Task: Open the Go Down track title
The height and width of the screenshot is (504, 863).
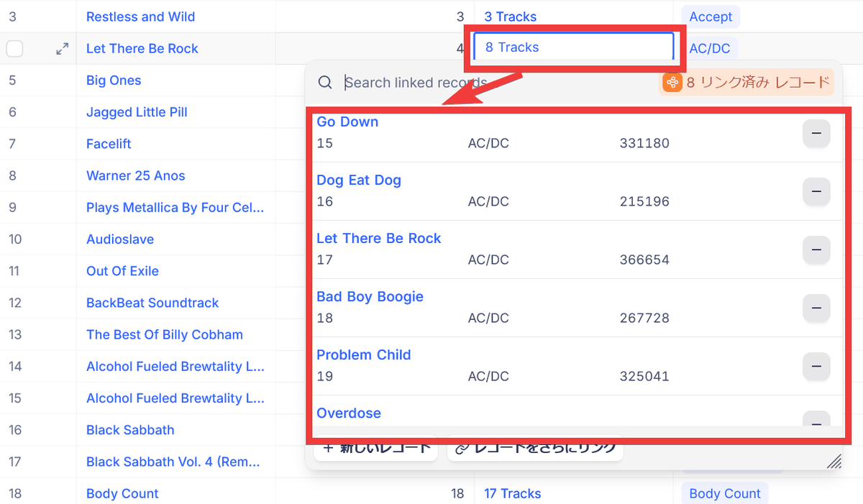Action: [347, 122]
